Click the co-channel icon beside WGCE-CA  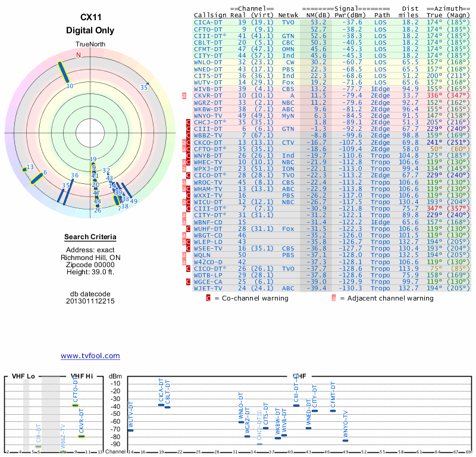pyautogui.click(x=189, y=281)
